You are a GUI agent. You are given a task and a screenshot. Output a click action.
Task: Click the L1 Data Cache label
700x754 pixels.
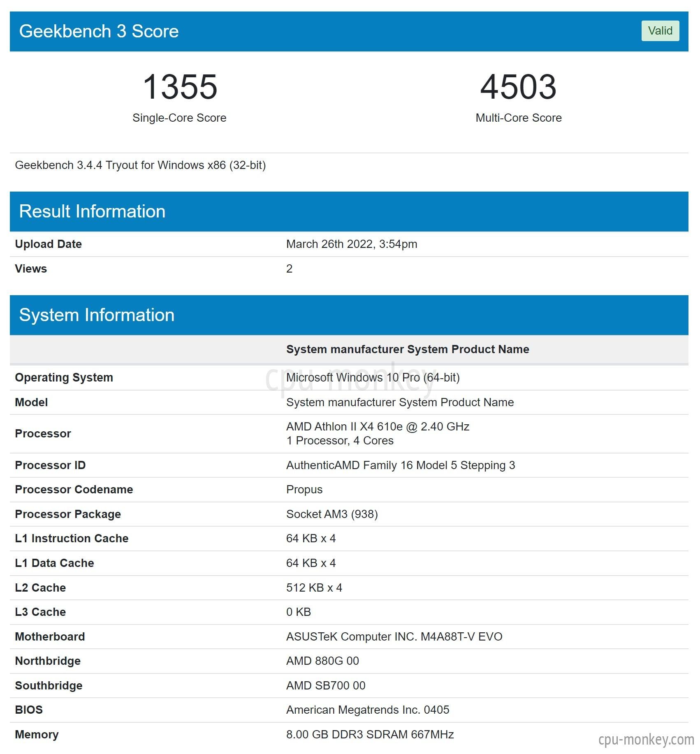pos(54,563)
